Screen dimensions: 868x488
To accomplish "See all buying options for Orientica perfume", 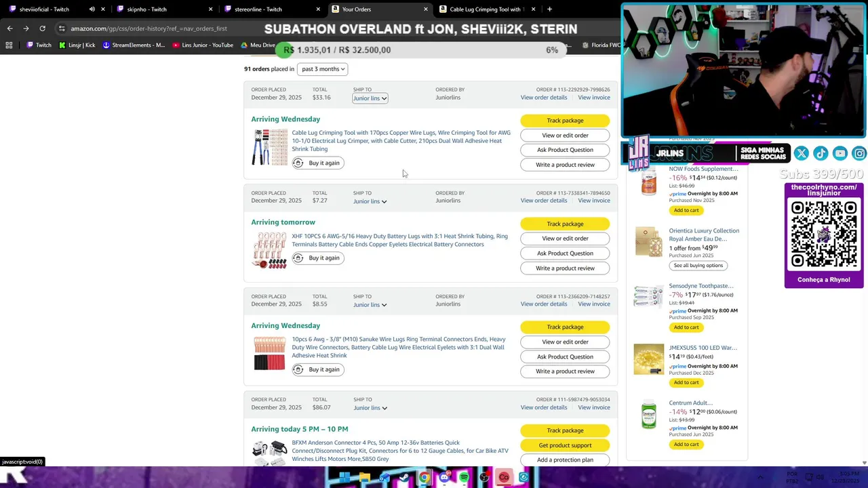I will [698, 266].
